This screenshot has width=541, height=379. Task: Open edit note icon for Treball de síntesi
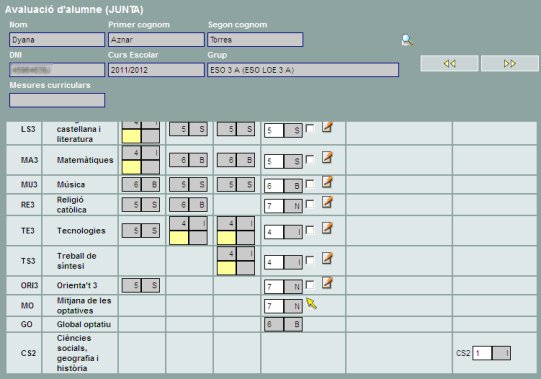tap(327, 258)
